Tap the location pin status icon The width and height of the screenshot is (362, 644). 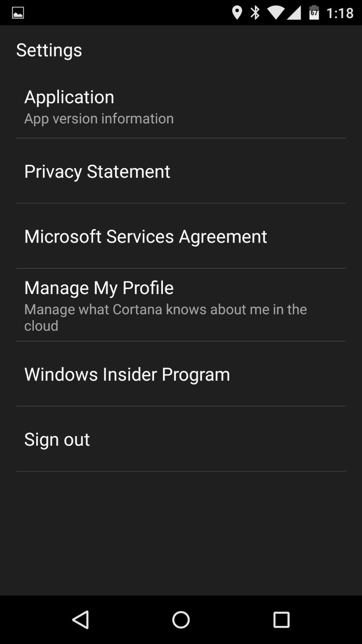237,13
